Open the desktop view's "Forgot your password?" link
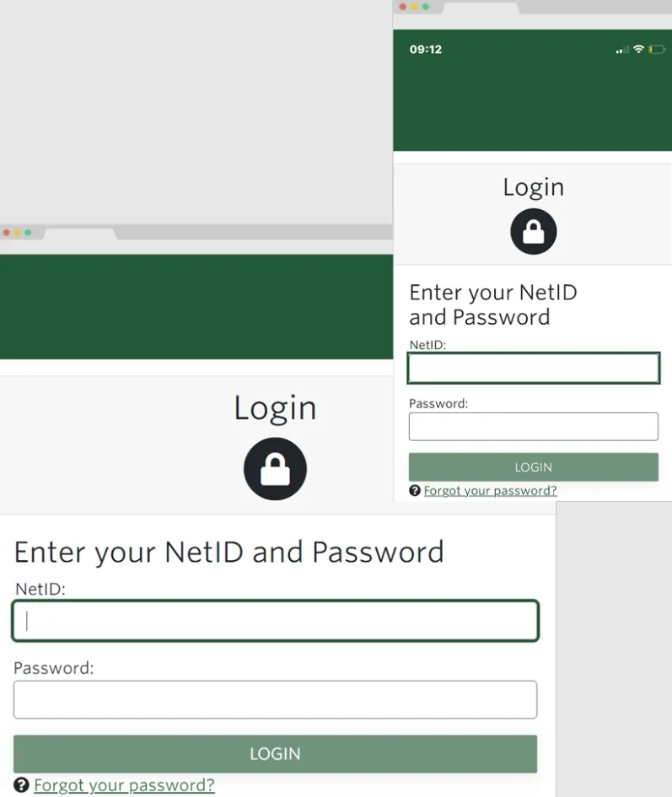Viewport: 672px width, 797px height. (x=124, y=785)
